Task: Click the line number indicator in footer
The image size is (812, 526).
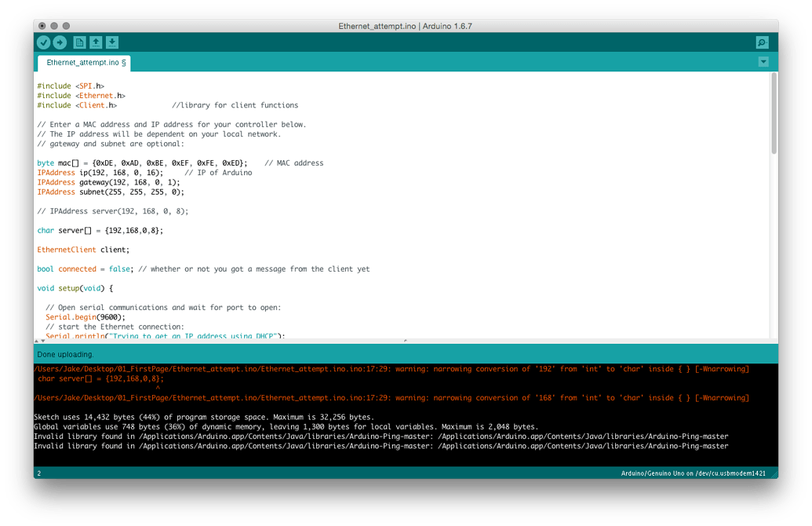Action: pos(39,473)
